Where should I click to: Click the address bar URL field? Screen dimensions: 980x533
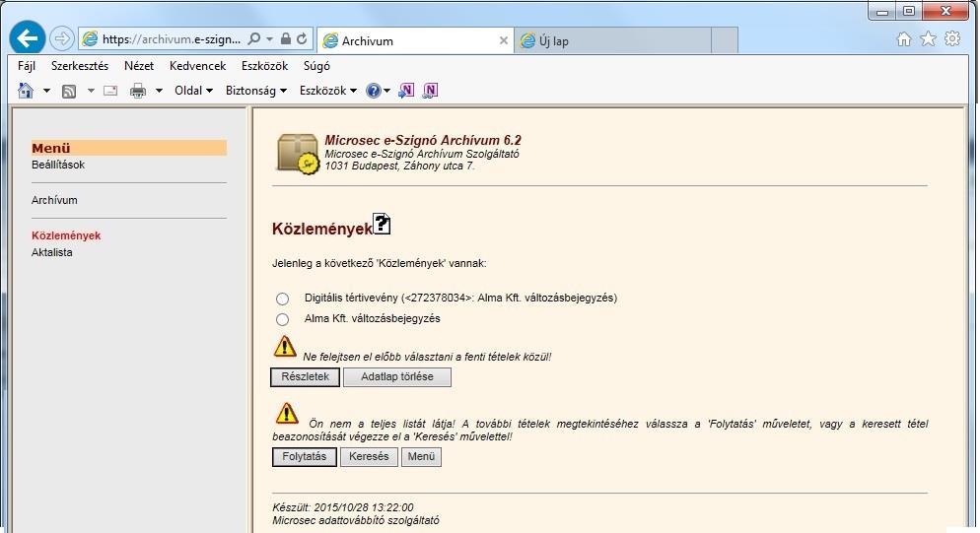171,38
